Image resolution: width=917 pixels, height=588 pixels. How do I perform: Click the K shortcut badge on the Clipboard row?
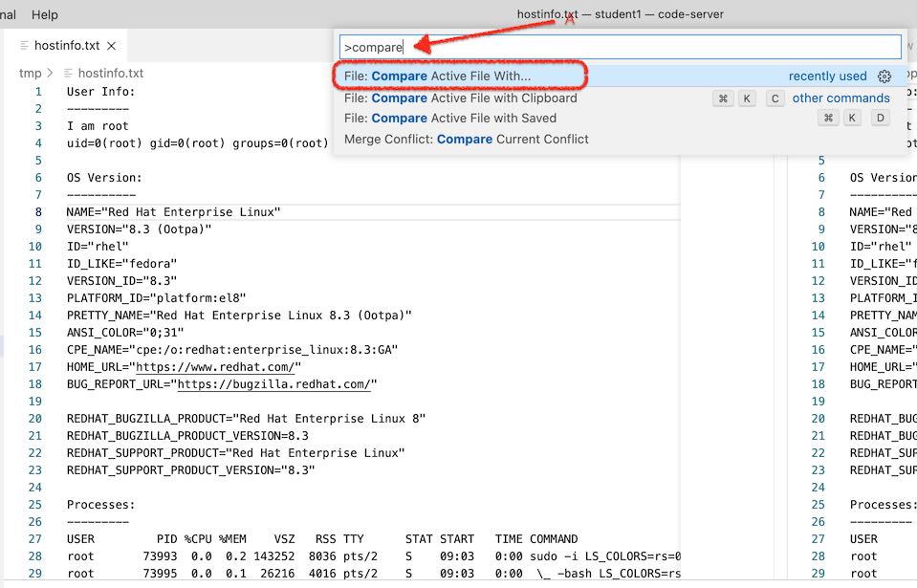coord(749,98)
